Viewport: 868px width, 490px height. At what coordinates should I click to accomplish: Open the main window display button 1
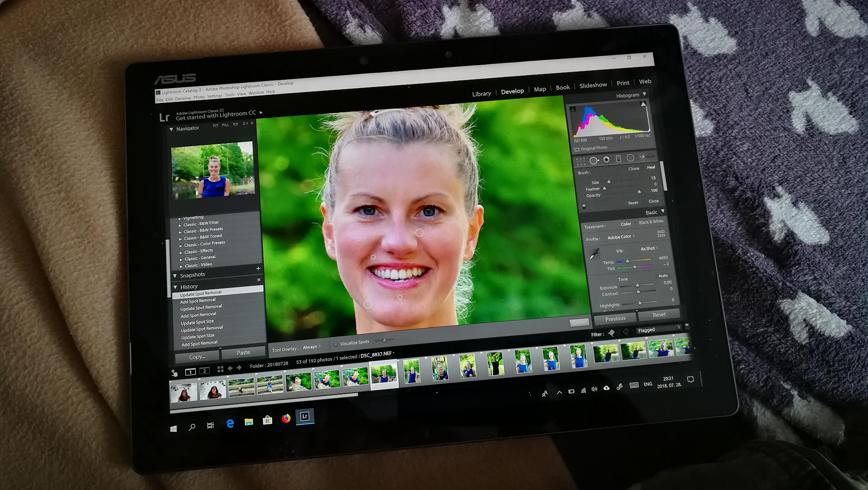pyautogui.click(x=190, y=372)
